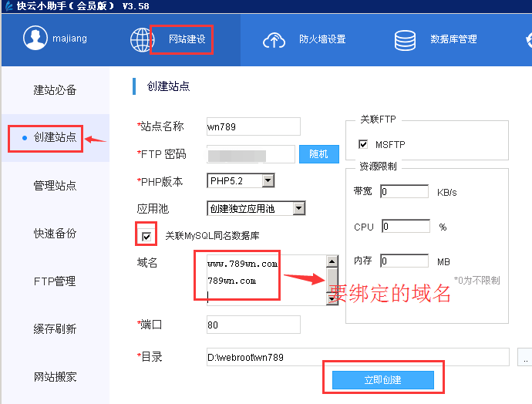Uncheck 关联MySQL同名数据库 checkbox
Viewport: 532px width, 404px height.
146,235
